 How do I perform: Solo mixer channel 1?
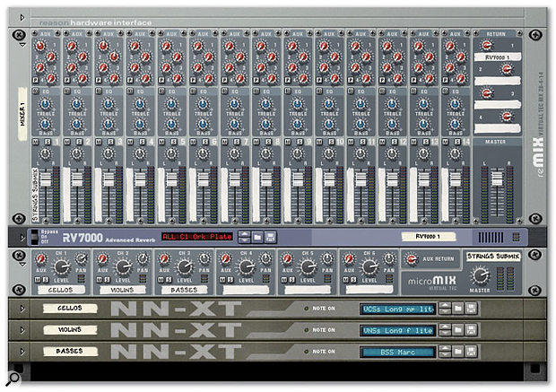coord(48,142)
